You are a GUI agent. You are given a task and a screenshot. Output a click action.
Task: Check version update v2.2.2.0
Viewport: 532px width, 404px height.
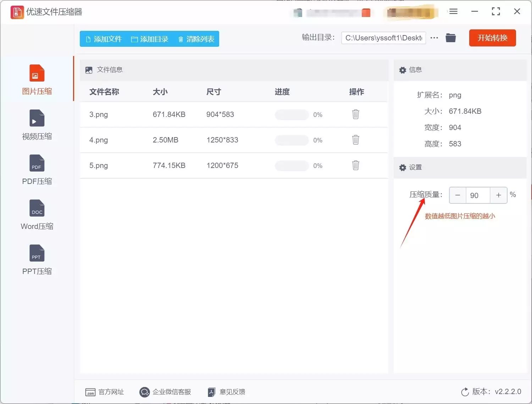491,392
